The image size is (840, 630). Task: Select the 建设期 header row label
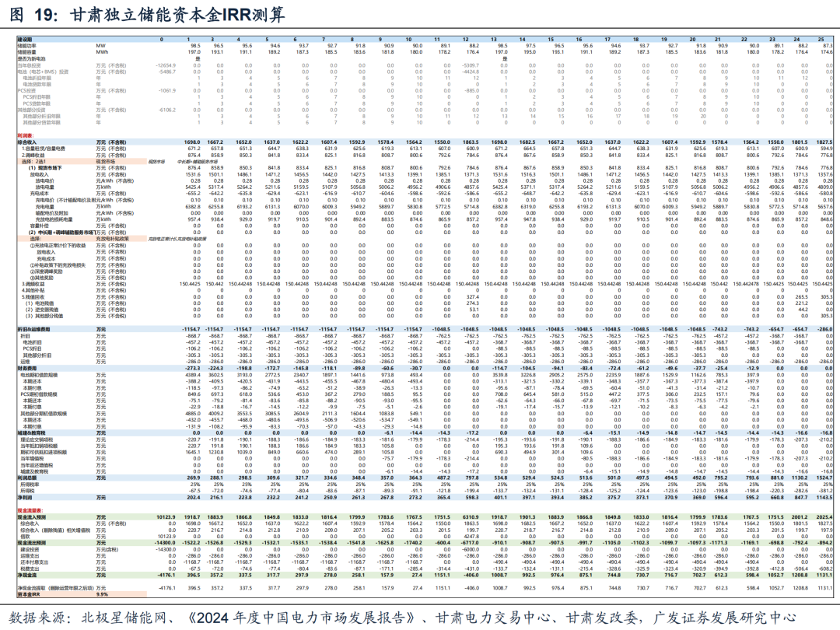coord(25,39)
